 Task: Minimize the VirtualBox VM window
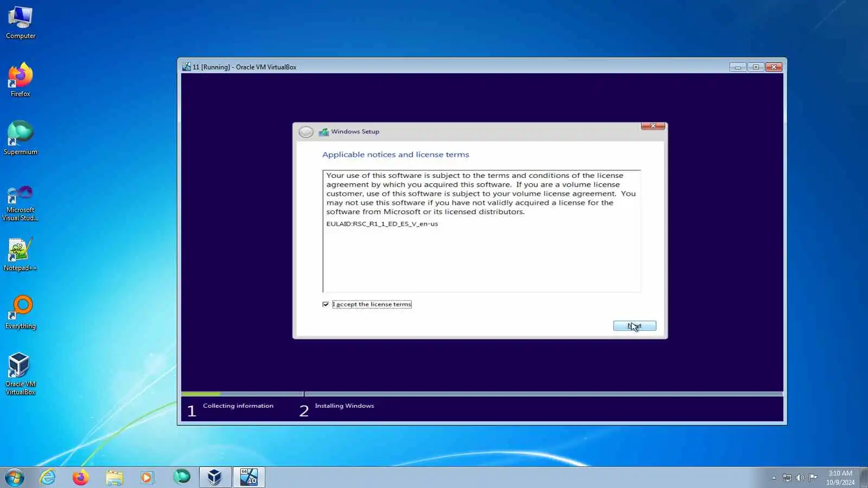pyautogui.click(x=738, y=67)
